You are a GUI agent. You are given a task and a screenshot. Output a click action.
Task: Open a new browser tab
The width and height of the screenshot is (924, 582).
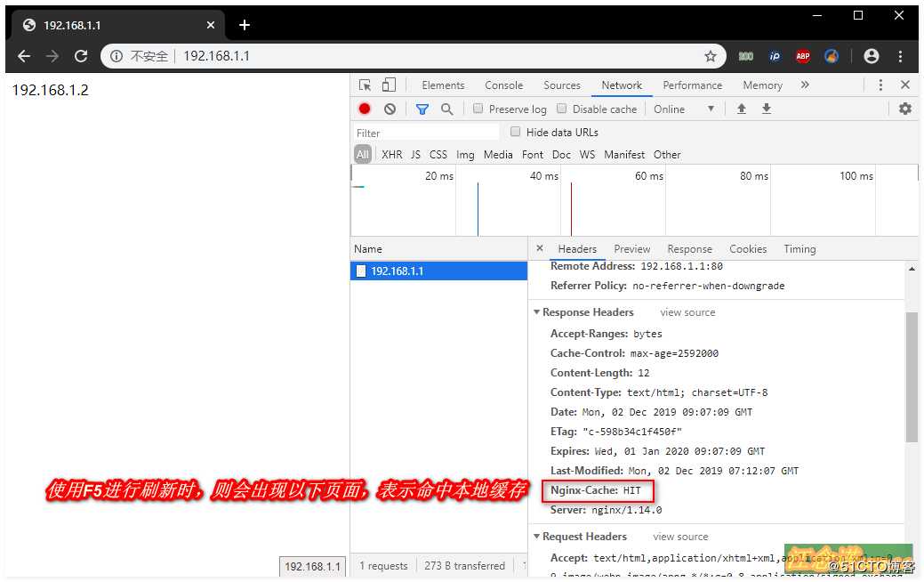click(245, 25)
